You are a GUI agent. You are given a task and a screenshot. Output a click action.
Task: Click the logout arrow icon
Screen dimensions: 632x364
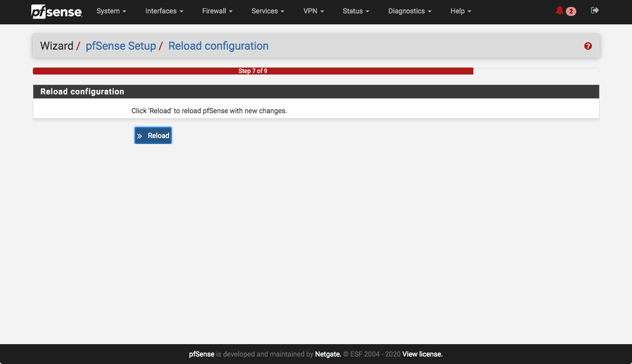click(595, 10)
